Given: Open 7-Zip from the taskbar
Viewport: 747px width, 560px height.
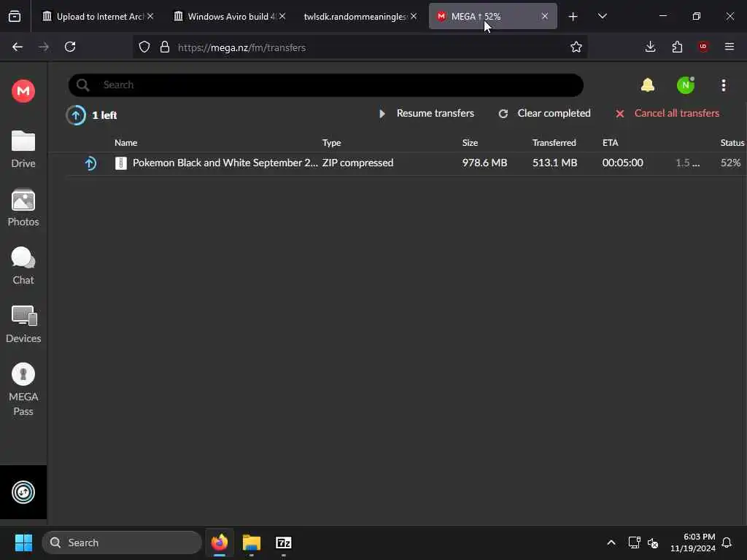Looking at the screenshot, I should point(284,542).
